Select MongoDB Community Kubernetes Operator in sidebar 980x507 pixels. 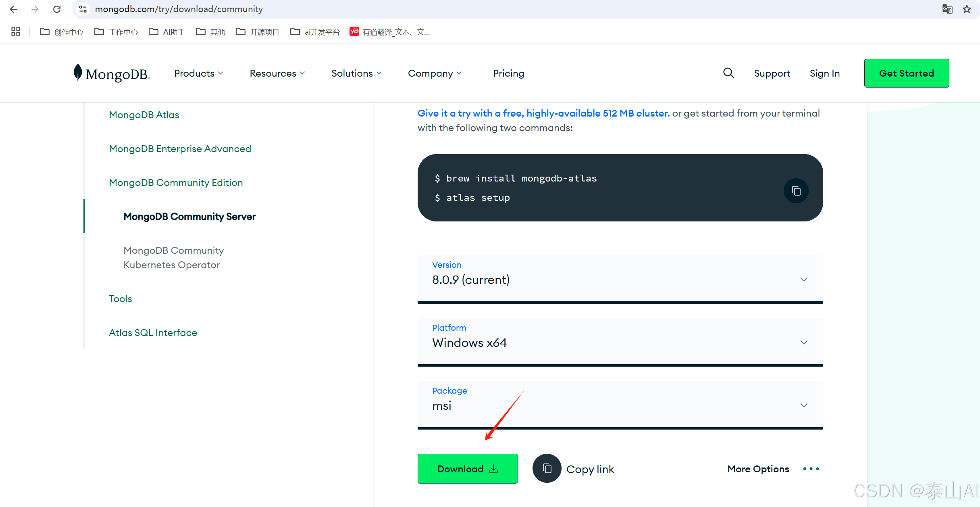173,258
